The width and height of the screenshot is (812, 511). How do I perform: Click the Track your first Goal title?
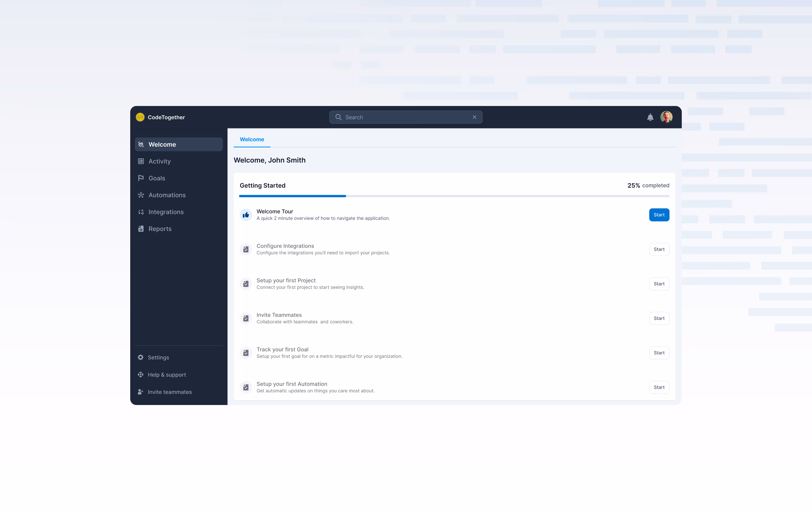[283, 349]
